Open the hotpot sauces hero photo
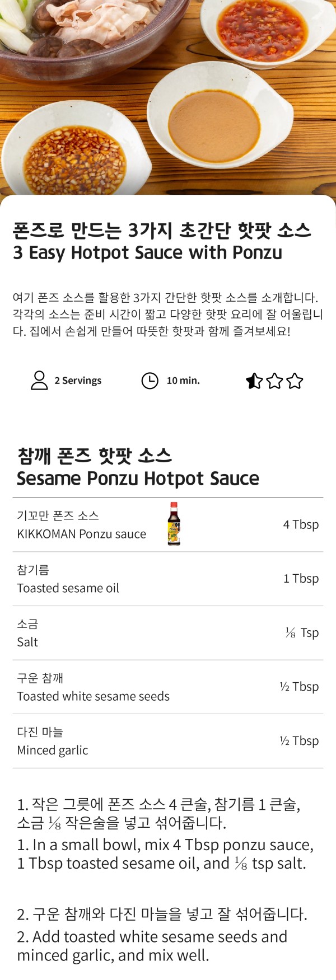The width and height of the screenshot is (336, 980). tap(168, 97)
